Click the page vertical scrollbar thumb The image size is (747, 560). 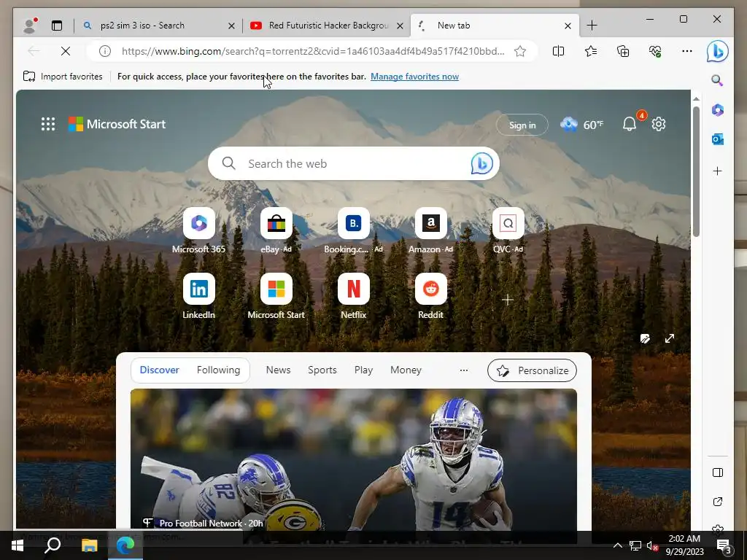click(696, 171)
